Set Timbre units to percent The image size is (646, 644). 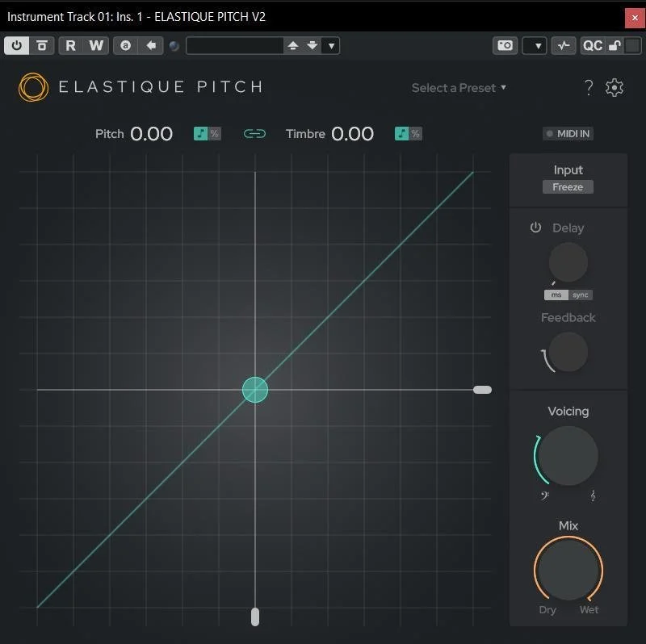pos(416,133)
